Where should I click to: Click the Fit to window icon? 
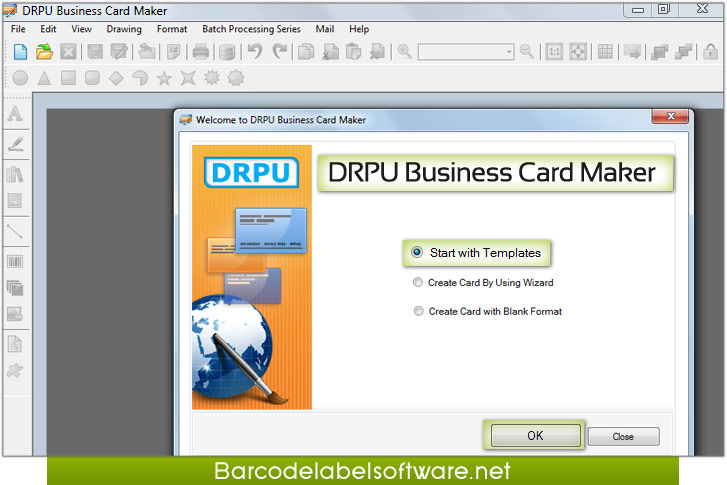(578, 51)
